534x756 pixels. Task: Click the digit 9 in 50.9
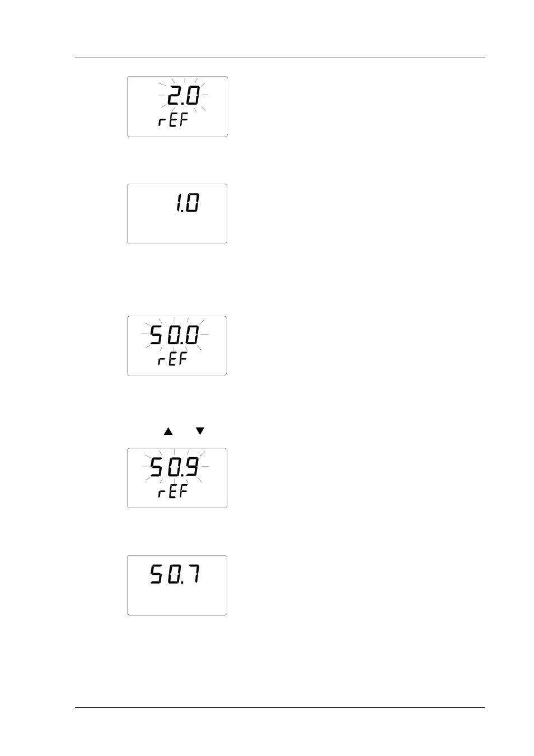coord(193,468)
